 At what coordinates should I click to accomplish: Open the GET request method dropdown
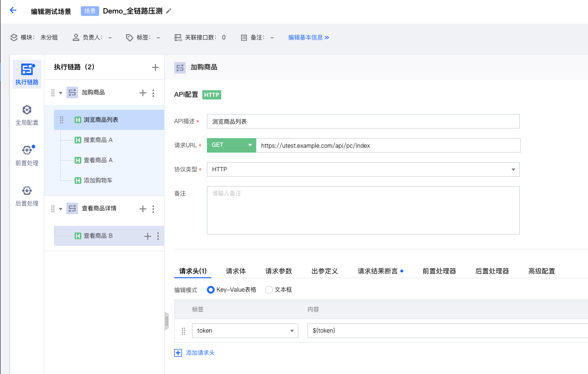231,145
